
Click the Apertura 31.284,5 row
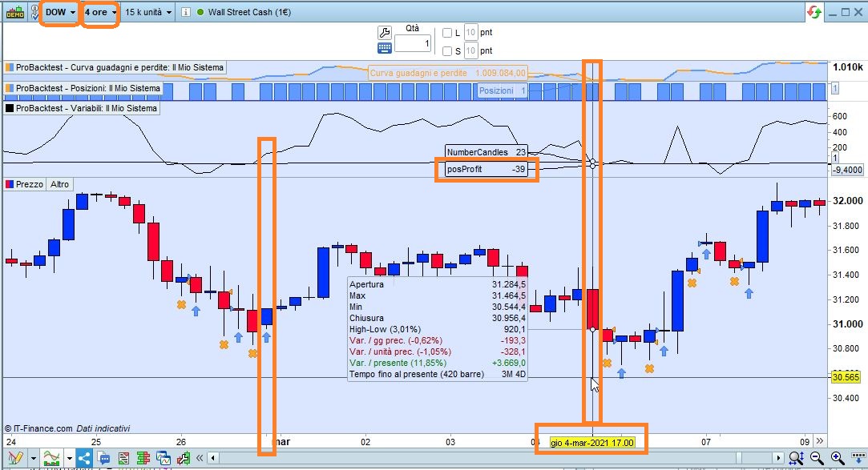pos(438,284)
